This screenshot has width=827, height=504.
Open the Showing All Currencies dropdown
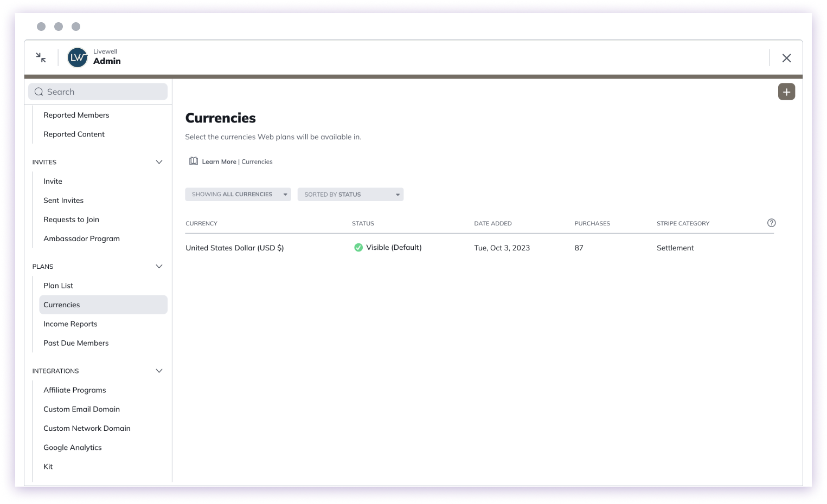[x=238, y=194]
